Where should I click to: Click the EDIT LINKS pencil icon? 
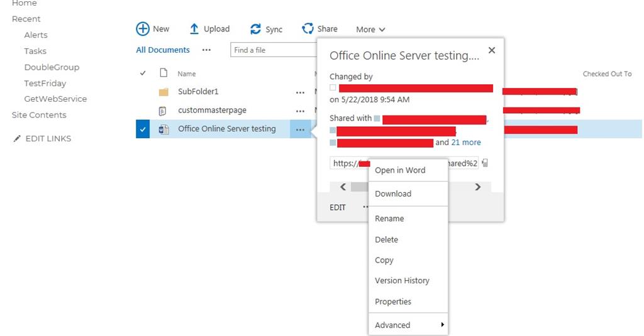17,139
